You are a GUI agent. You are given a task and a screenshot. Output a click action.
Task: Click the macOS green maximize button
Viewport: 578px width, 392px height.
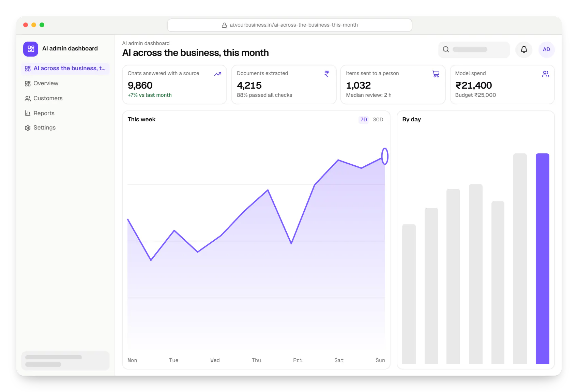click(x=42, y=25)
